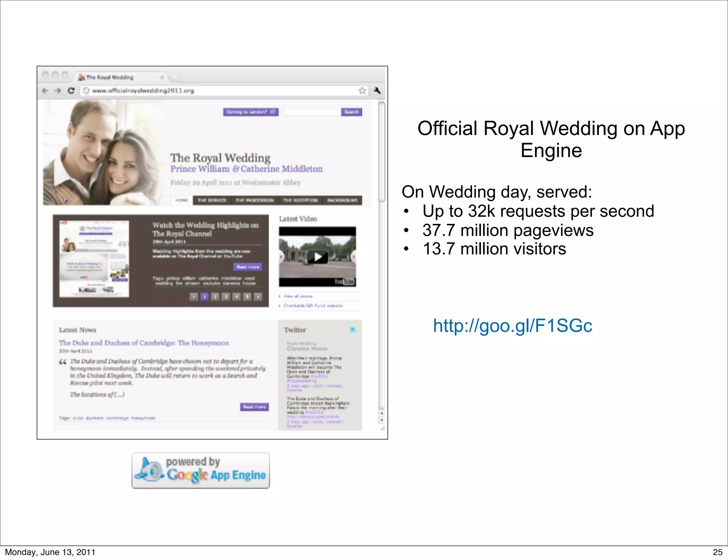
Task: Select carousel page 5
Action: 247,297
